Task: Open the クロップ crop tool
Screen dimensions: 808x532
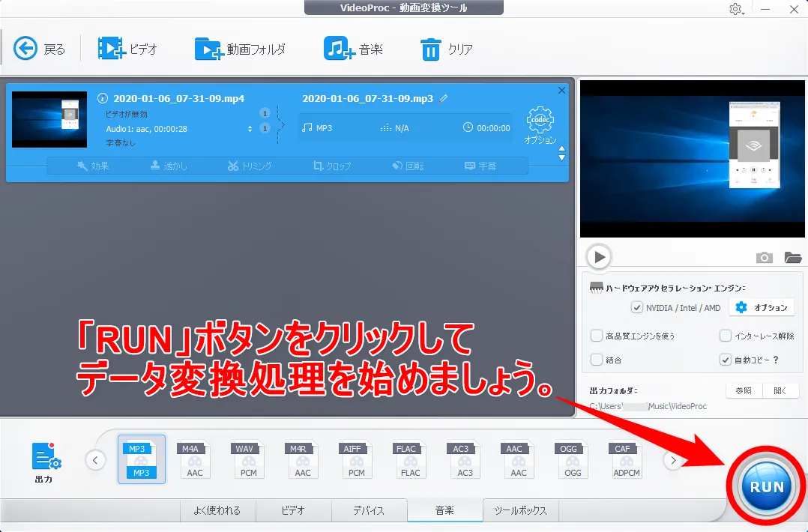Action: pyautogui.click(x=332, y=166)
